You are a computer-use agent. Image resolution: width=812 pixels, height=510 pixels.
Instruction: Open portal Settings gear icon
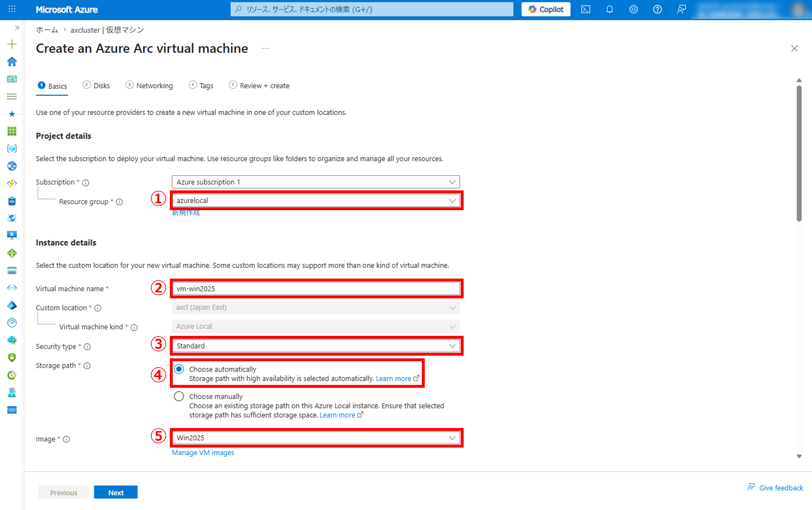(633, 9)
